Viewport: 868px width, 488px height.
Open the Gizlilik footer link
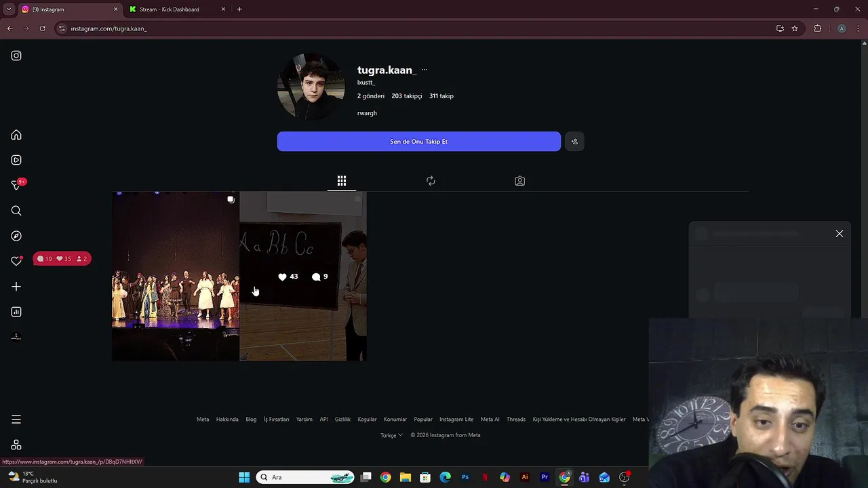point(342,420)
